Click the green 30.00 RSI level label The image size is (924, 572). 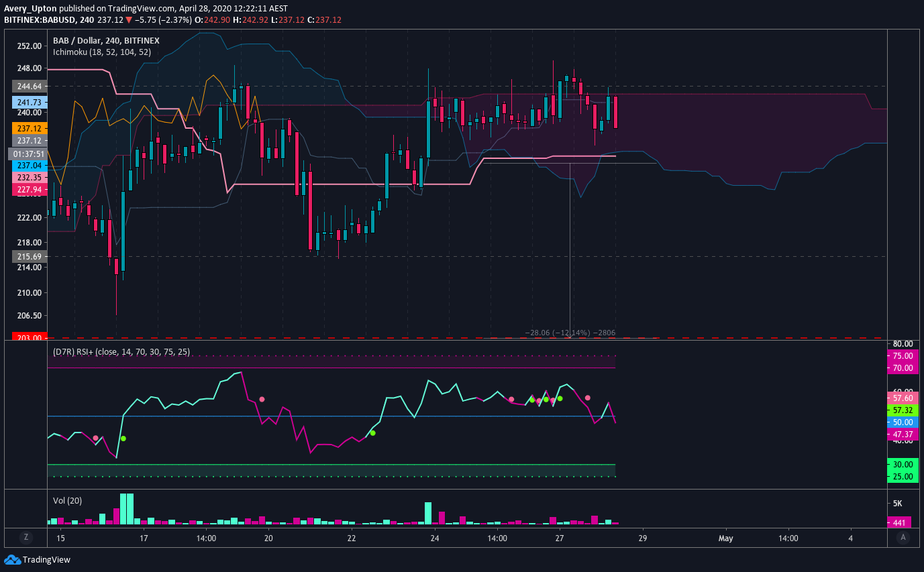click(903, 464)
